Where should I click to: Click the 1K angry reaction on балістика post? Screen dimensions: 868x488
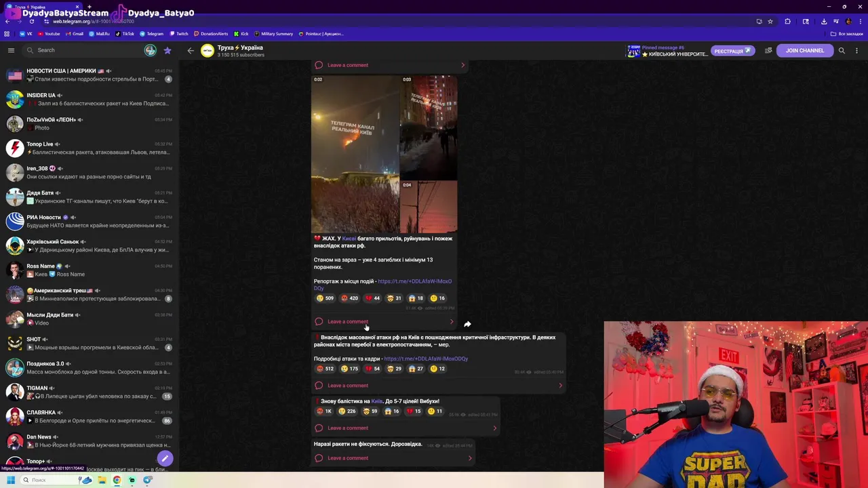click(324, 411)
